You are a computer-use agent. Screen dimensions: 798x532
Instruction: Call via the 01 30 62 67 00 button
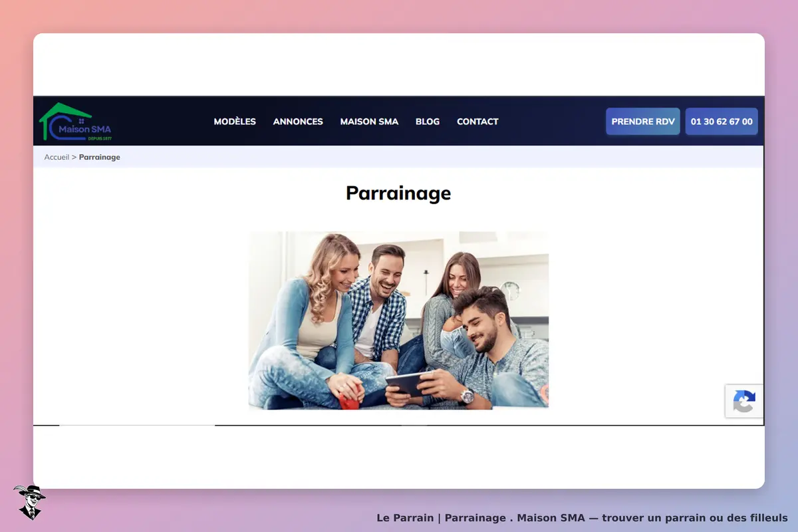(x=722, y=122)
